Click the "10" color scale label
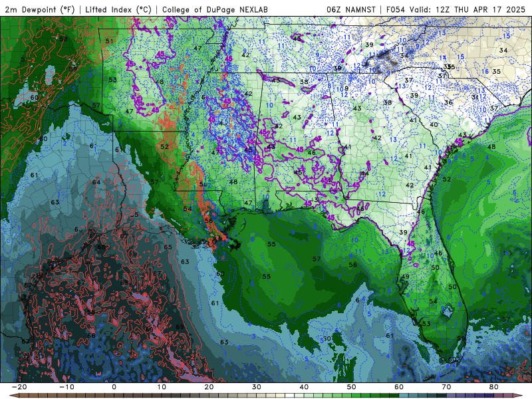Image resolution: width=532 pixels, height=399 pixels. [162, 387]
